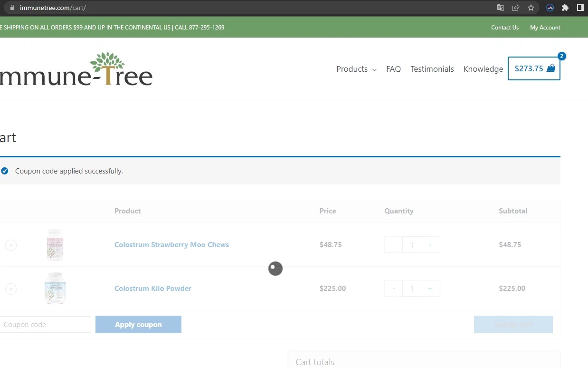This screenshot has height=367, width=588.
Task: Open the extensions puzzle icon
Action: point(565,8)
